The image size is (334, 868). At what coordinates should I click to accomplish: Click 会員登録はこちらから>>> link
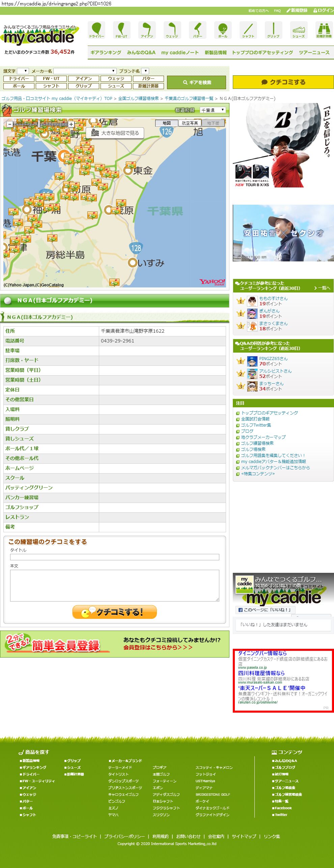click(158, 647)
